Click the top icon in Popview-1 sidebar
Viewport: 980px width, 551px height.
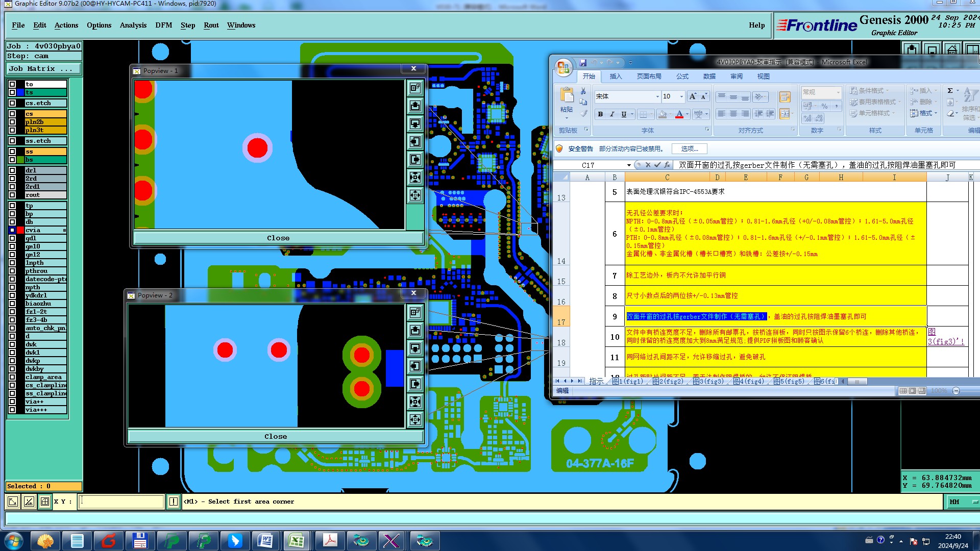click(415, 88)
